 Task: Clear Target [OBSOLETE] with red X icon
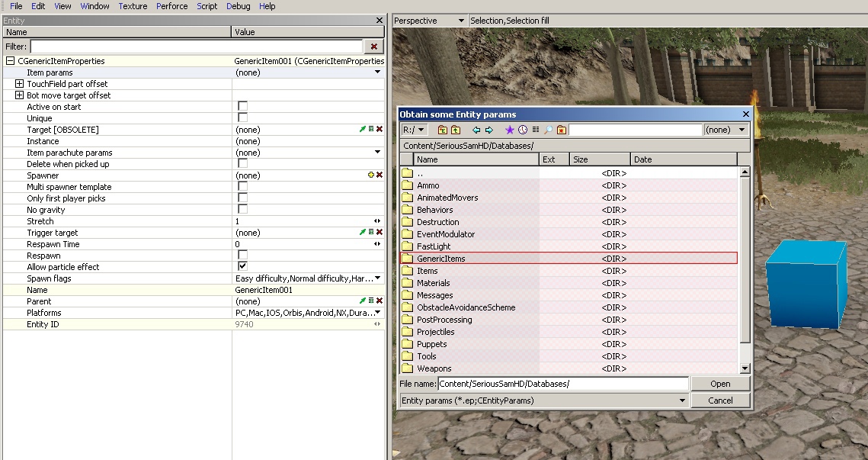(x=380, y=129)
